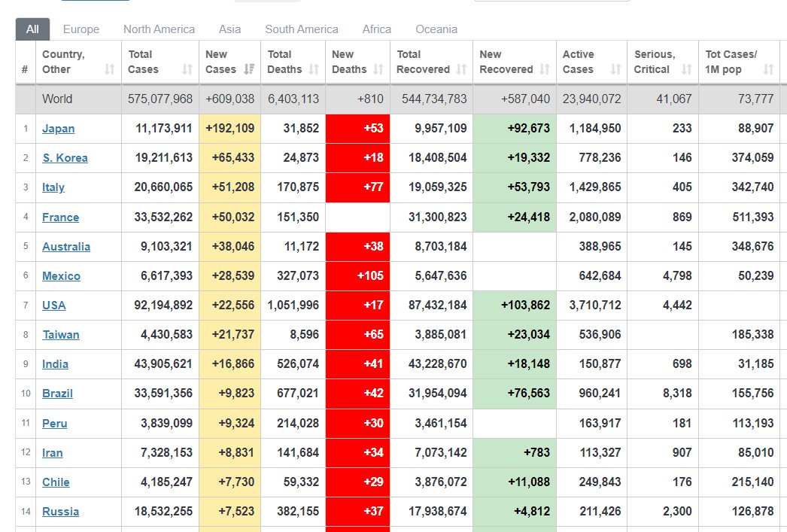The width and height of the screenshot is (787, 532).
Task: Open the S. Korea country link
Action: (x=65, y=157)
